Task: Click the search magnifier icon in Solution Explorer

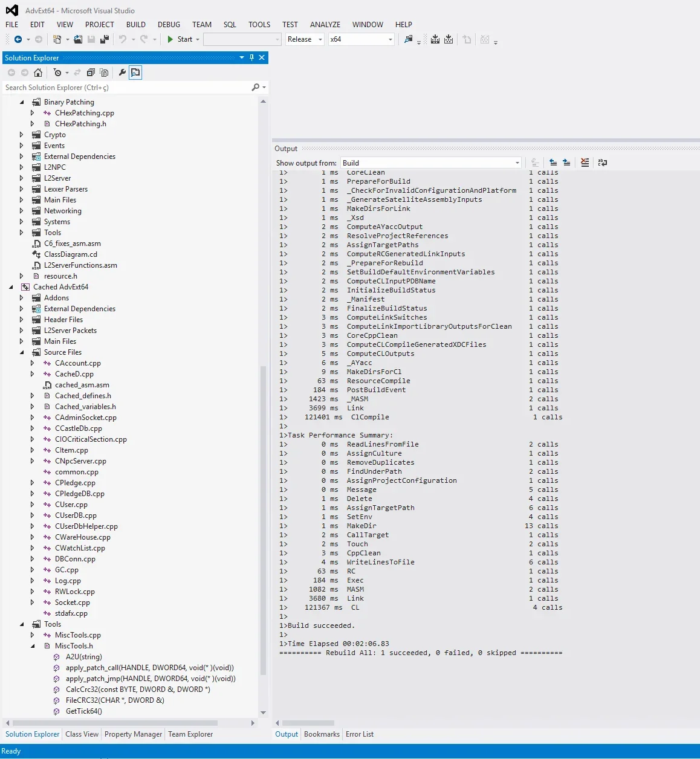Action: tap(256, 88)
